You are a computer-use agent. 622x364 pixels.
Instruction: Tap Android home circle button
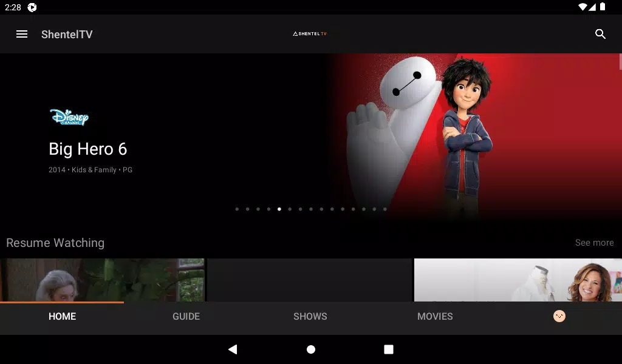pos(311,349)
